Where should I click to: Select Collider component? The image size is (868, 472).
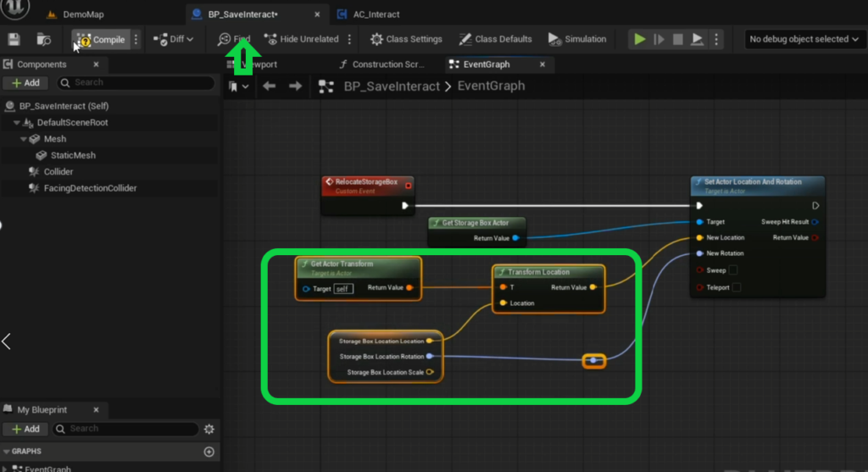click(x=58, y=171)
